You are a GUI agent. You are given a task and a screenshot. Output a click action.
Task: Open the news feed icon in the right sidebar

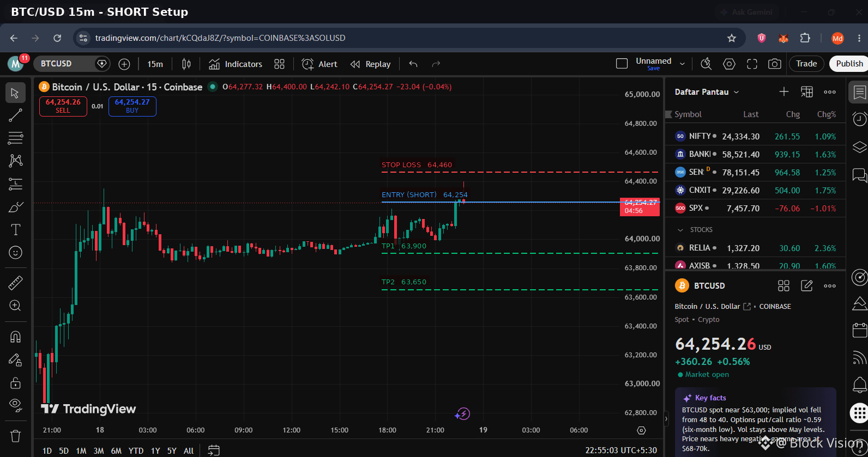[859, 357]
